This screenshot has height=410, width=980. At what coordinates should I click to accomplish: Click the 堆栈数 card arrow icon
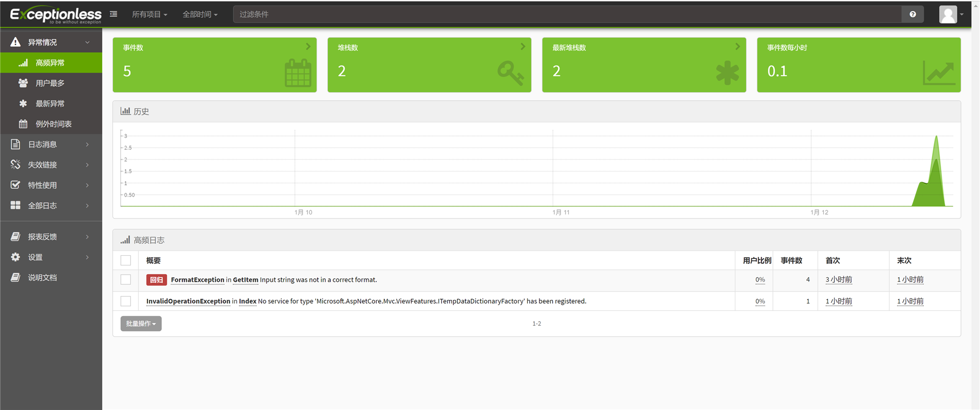[x=523, y=46]
